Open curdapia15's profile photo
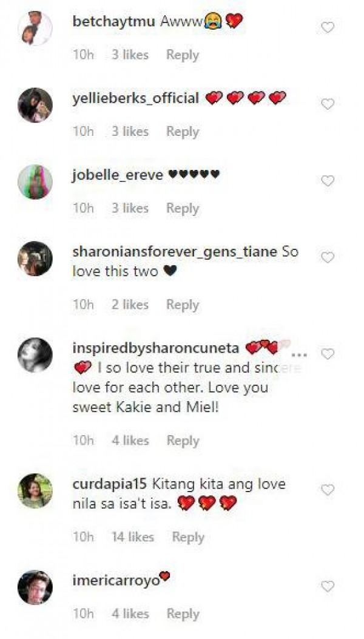 pos(35,491)
